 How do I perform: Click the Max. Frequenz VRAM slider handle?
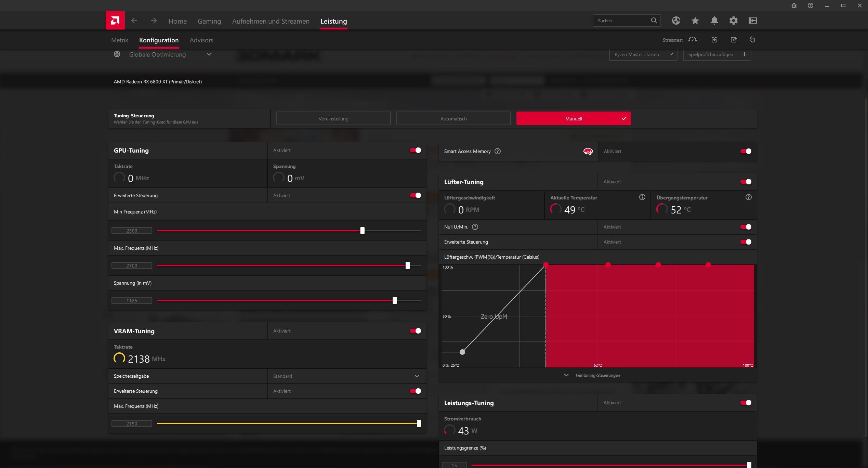click(419, 424)
